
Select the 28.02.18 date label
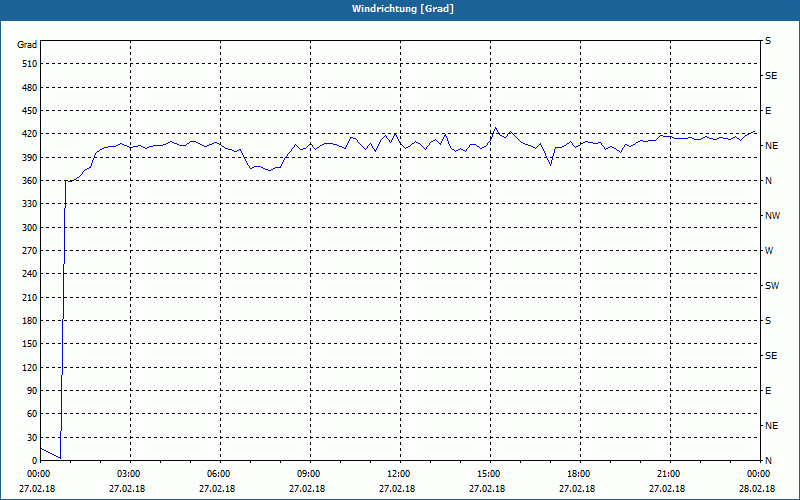click(x=757, y=489)
